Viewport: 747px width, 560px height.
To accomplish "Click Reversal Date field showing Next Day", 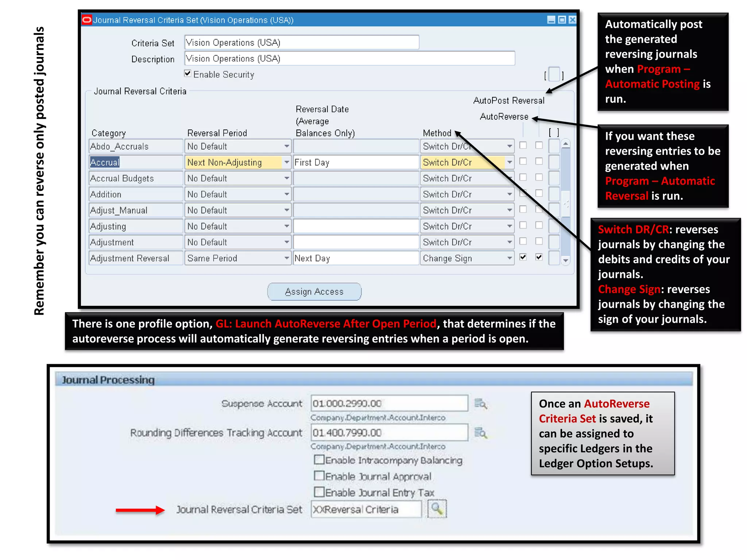I will [356, 258].
